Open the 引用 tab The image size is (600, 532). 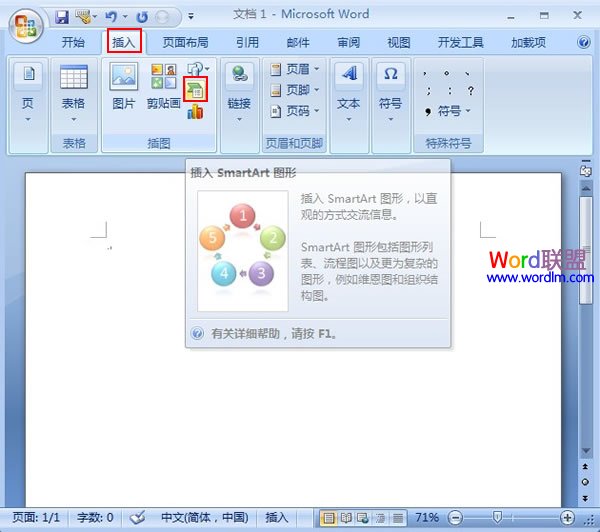tap(247, 42)
